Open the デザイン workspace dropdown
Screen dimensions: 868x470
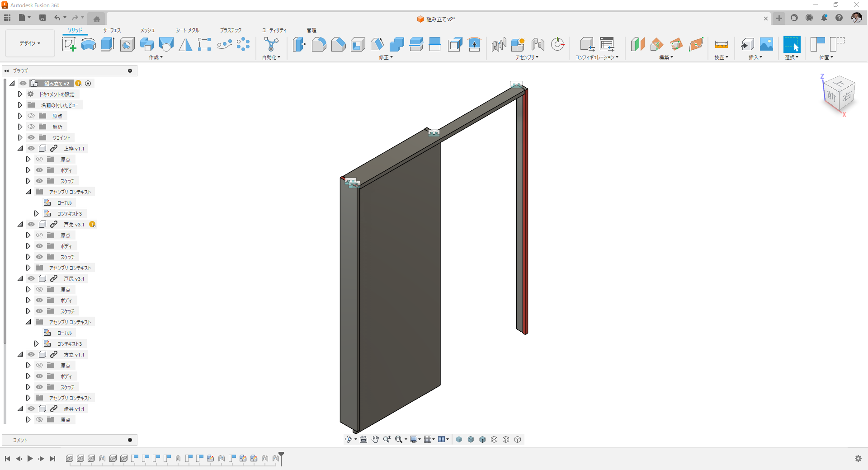point(30,43)
